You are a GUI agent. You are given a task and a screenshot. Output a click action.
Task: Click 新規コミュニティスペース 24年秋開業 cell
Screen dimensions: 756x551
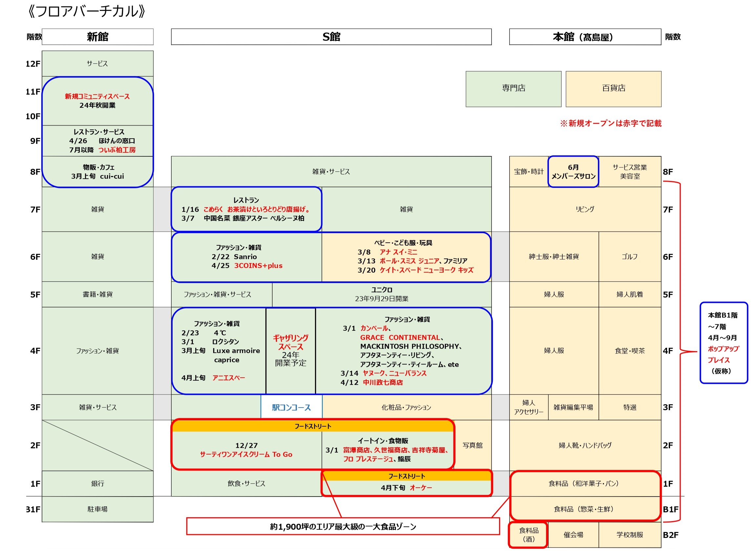point(98,101)
